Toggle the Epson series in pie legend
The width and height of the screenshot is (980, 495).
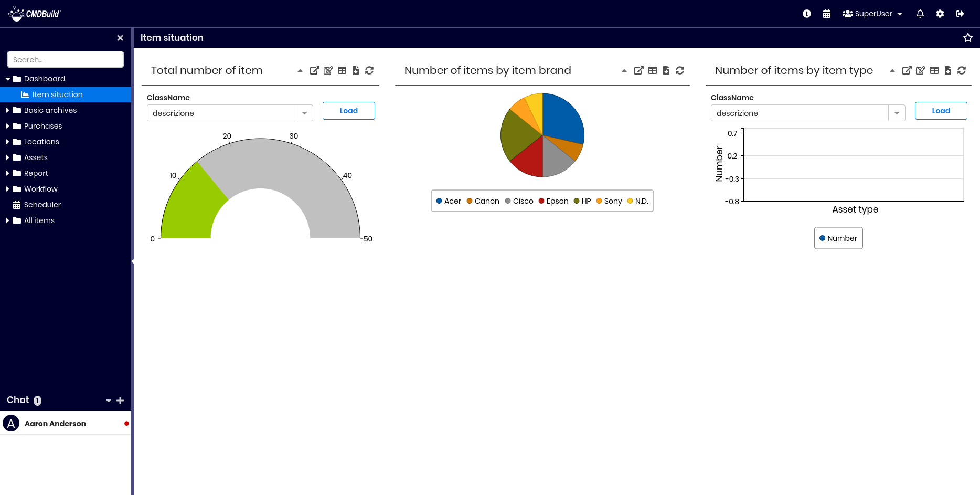point(553,201)
